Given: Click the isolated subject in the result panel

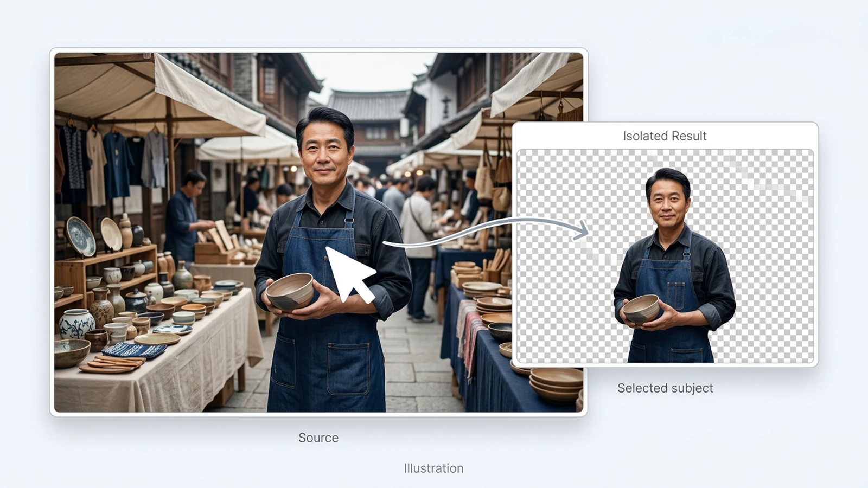Looking at the screenshot, I should tap(674, 266).
